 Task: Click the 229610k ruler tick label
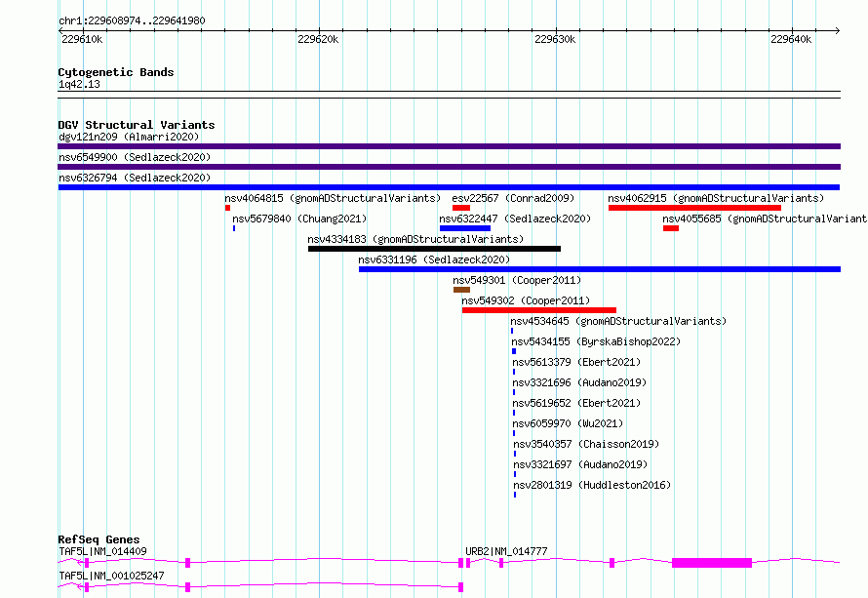(x=82, y=39)
